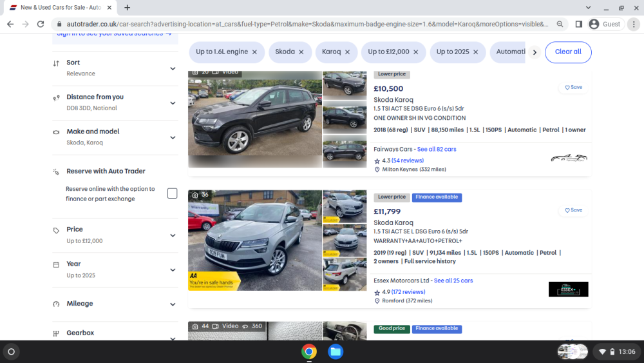Open main photo of silver Karoq
The image size is (644, 363).
pyautogui.click(x=255, y=240)
